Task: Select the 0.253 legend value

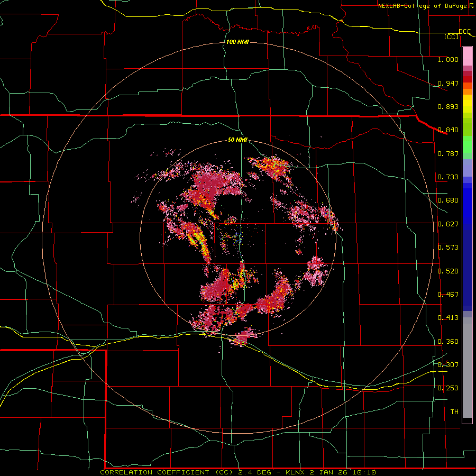Action: 448,388
